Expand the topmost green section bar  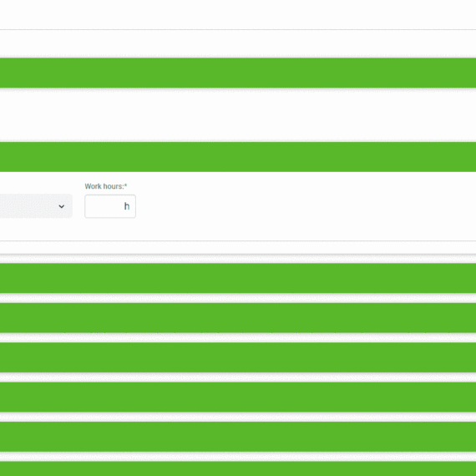[x=238, y=73]
